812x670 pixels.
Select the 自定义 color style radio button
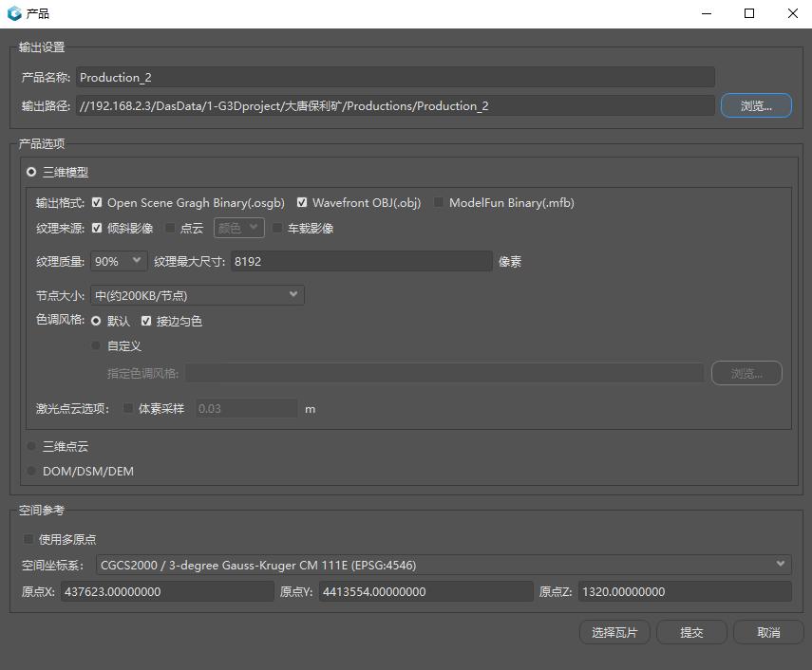tap(96, 345)
